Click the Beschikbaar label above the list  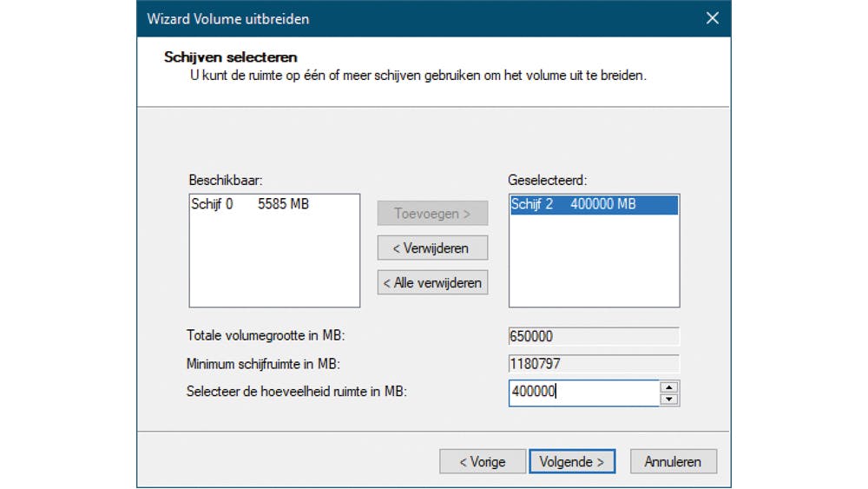[x=225, y=180]
